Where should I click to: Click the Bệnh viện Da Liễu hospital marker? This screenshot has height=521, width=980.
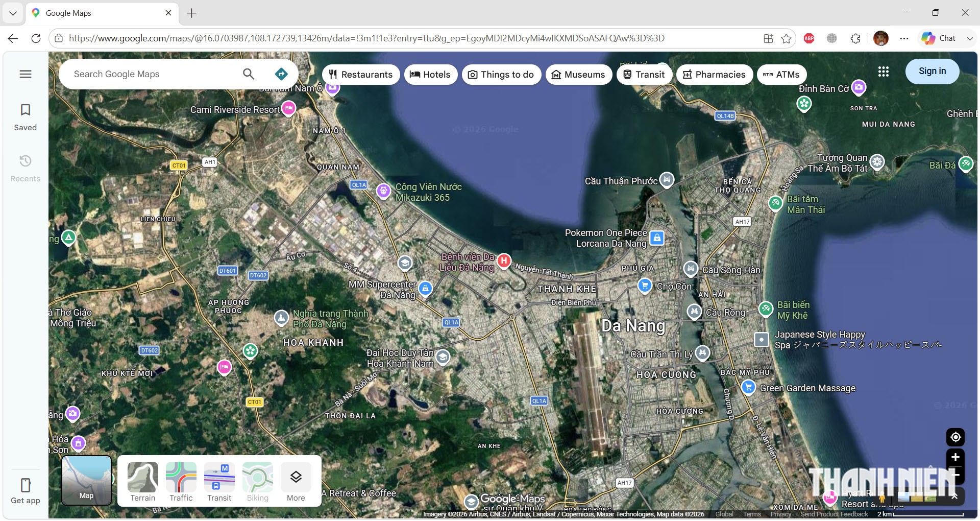pos(504,261)
